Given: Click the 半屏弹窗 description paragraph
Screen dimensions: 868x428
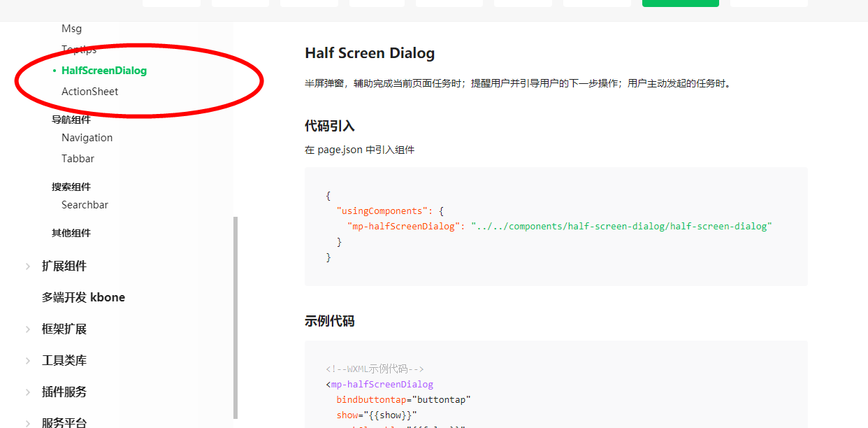Looking at the screenshot, I should pyautogui.click(x=518, y=84).
